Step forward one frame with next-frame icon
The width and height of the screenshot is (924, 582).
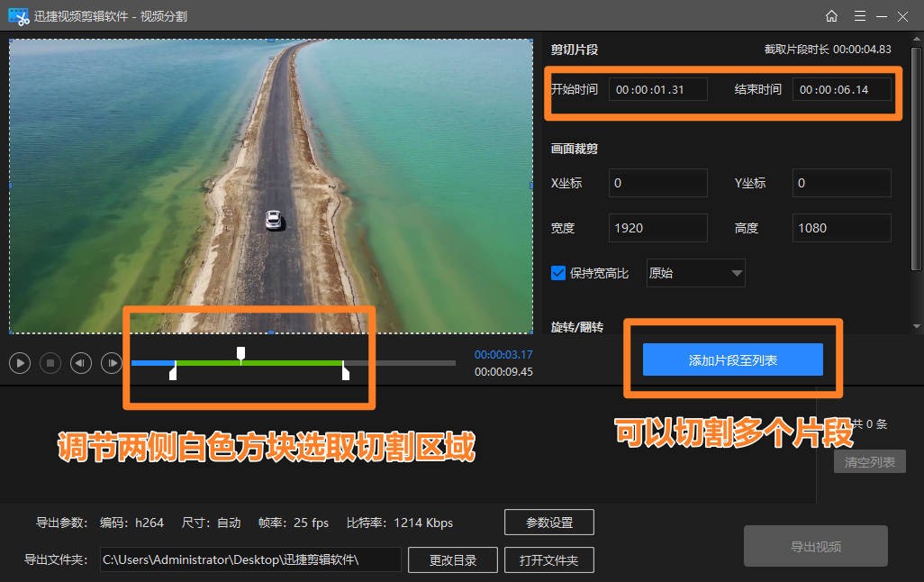point(111,363)
